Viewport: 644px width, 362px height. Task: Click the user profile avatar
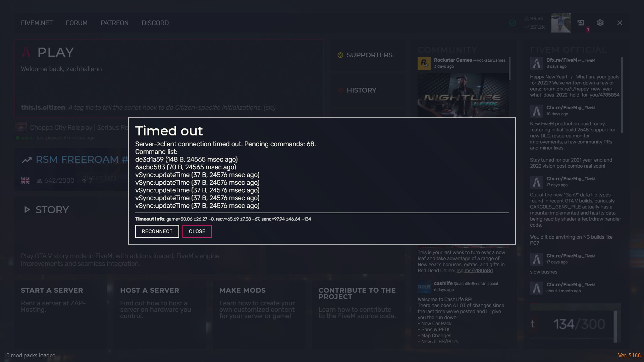(561, 23)
